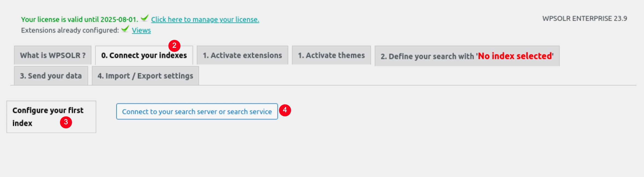Click 'Connect to your search server or search service'

[x=197, y=111]
